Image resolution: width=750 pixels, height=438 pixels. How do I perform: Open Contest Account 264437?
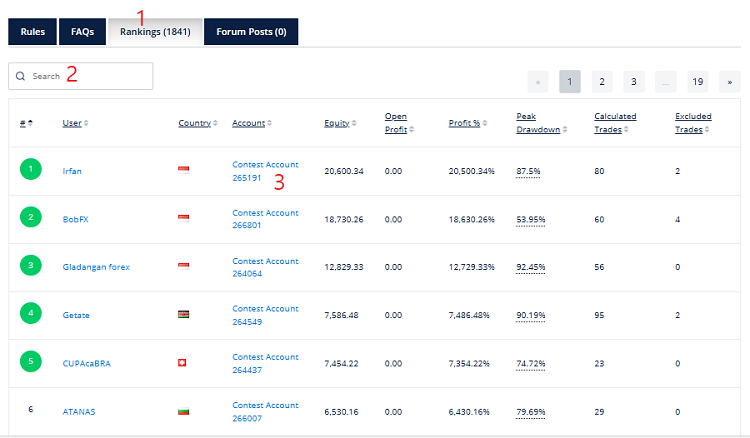pyautogui.click(x=265, y=363)
